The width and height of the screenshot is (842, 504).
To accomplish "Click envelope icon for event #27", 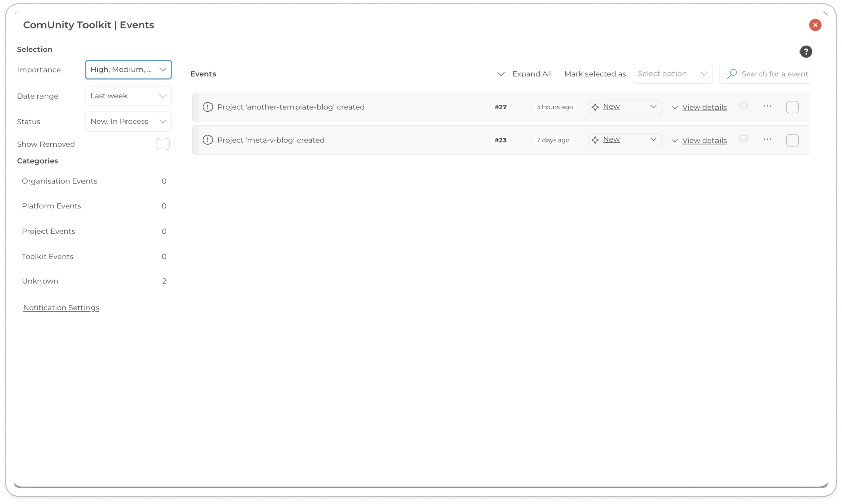I will tap(743, 106).
